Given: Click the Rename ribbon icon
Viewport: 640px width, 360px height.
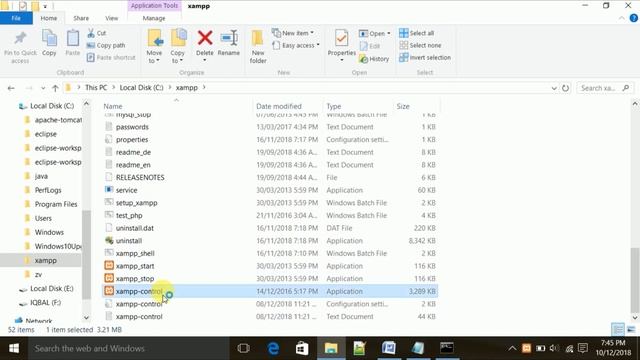Looking at the screenshot, I should 229,43.
